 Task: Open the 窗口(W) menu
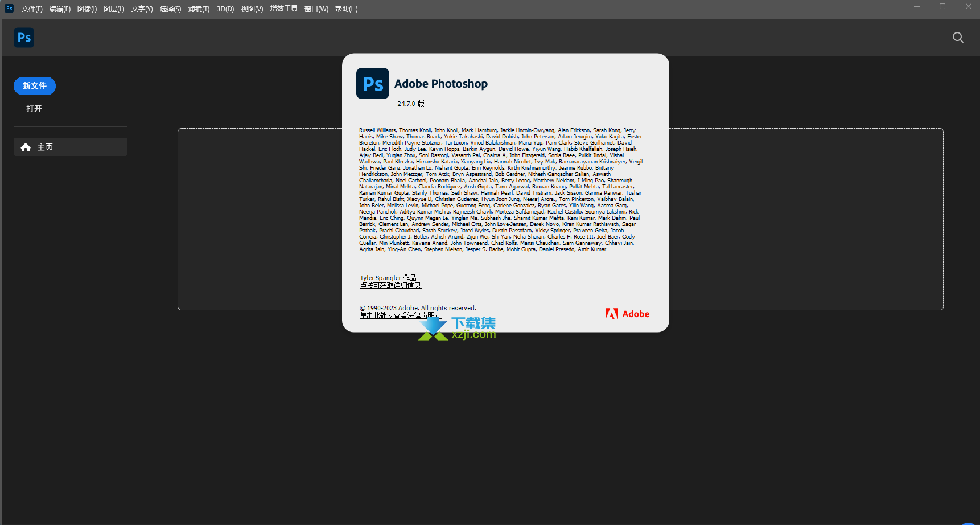[x=316, y=9]
